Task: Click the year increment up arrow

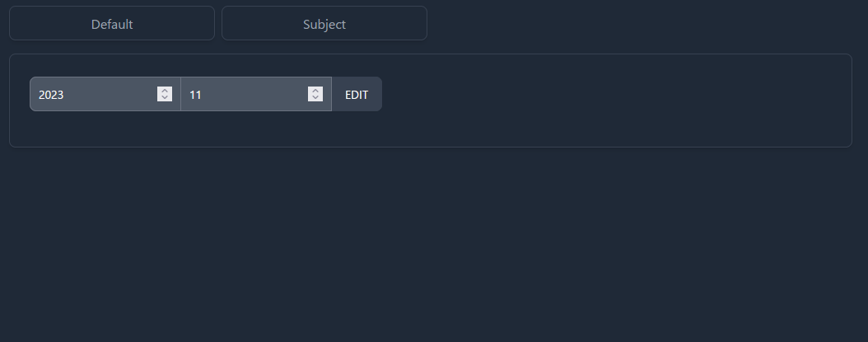Action: [165, 90]
